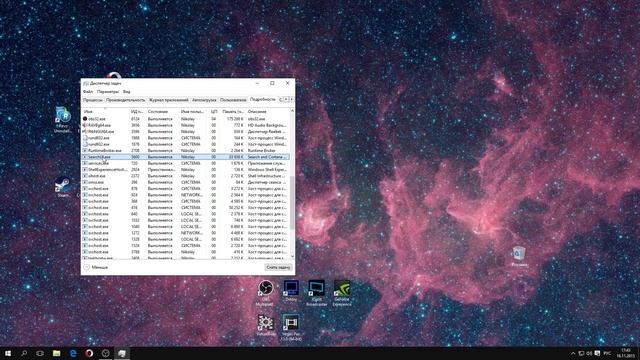Select the Подробности tab
This screenshot has height=360, width=640.
(262, 100)
